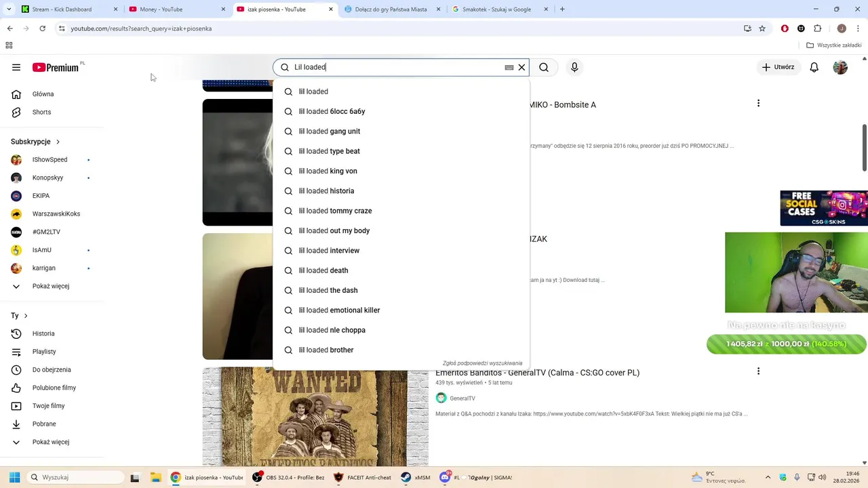Open the Emeritos Banditos WANTED thumbnail

[315, 416]
